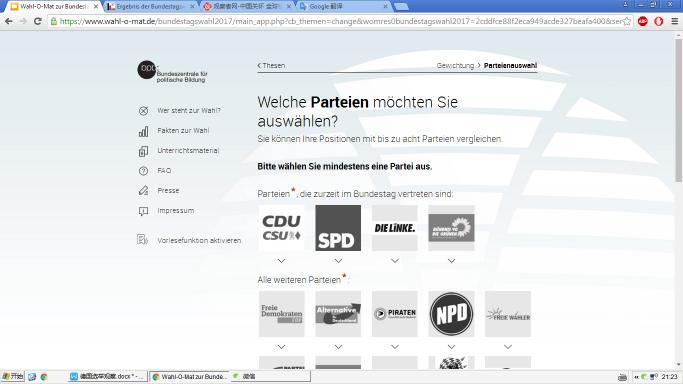
Task: Expand details chevron under DIE LINKE
Action: (x=395, y=261)
